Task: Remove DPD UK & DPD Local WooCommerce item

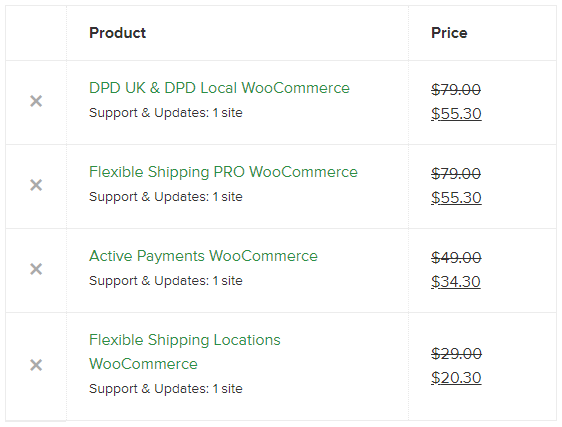Action: [36, 101]
